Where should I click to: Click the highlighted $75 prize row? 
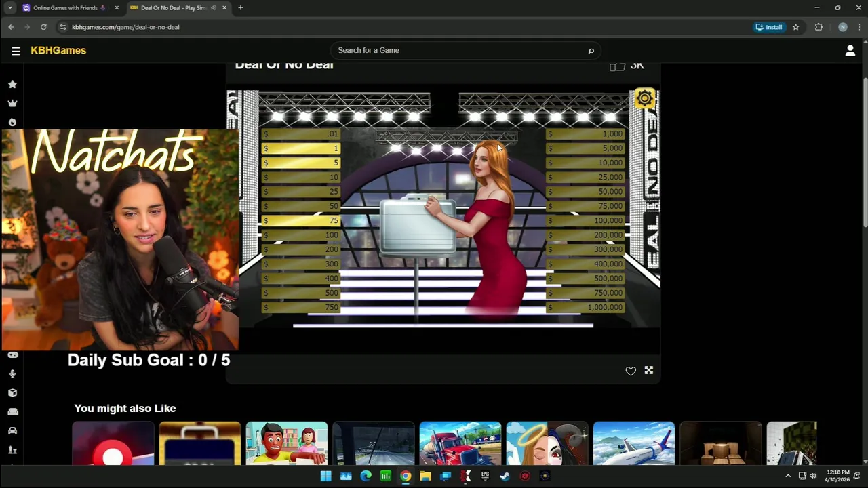click(x=301, y=221)
